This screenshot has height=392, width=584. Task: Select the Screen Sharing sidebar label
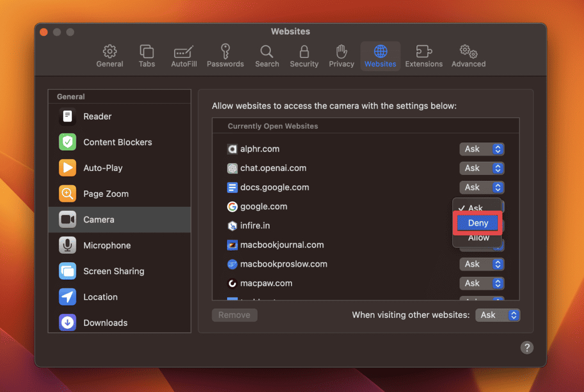tap(113, 271)
